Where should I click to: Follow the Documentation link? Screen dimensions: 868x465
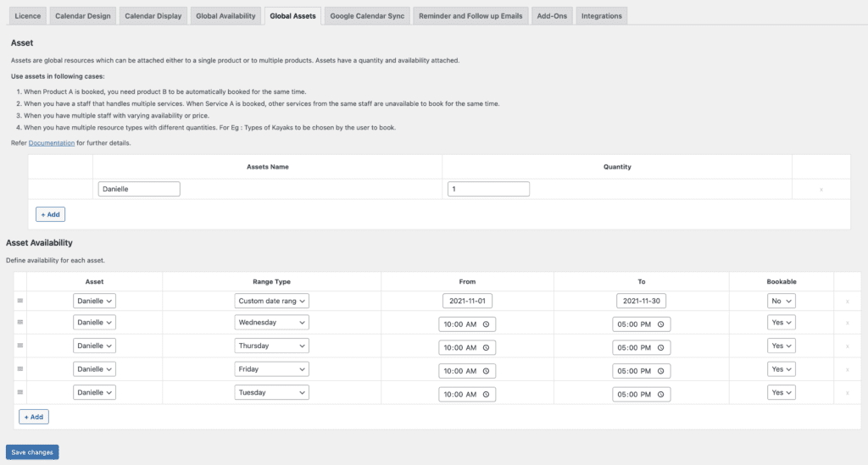click(52, 142)
